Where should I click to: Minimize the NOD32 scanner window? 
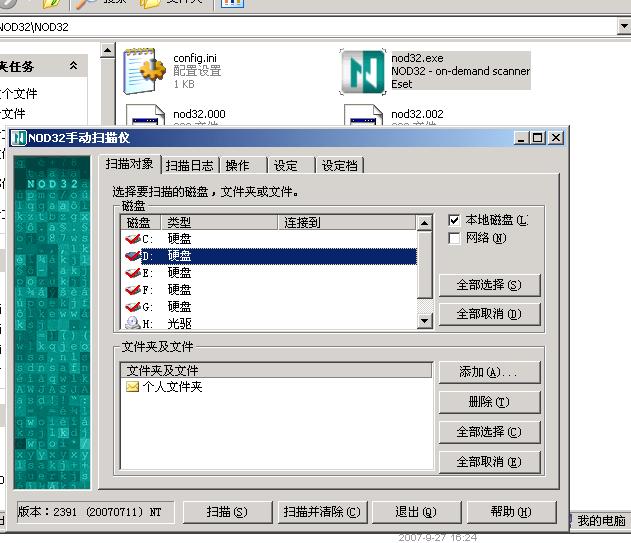(x=521, y=138)
